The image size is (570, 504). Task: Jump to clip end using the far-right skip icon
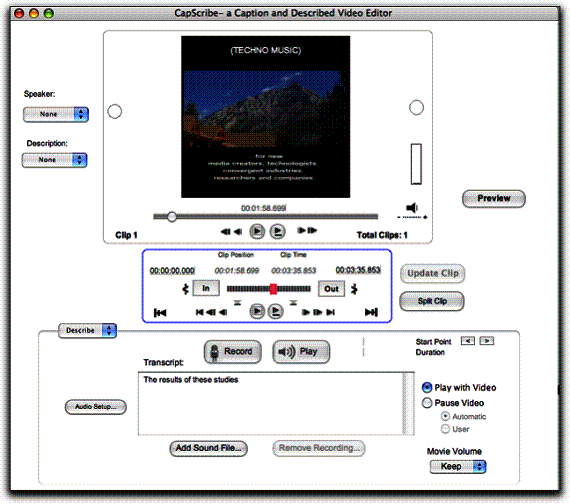click(372, 312)
